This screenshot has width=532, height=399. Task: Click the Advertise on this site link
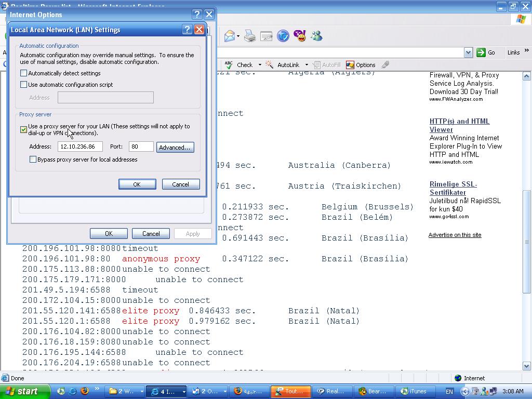click(455, 235)
